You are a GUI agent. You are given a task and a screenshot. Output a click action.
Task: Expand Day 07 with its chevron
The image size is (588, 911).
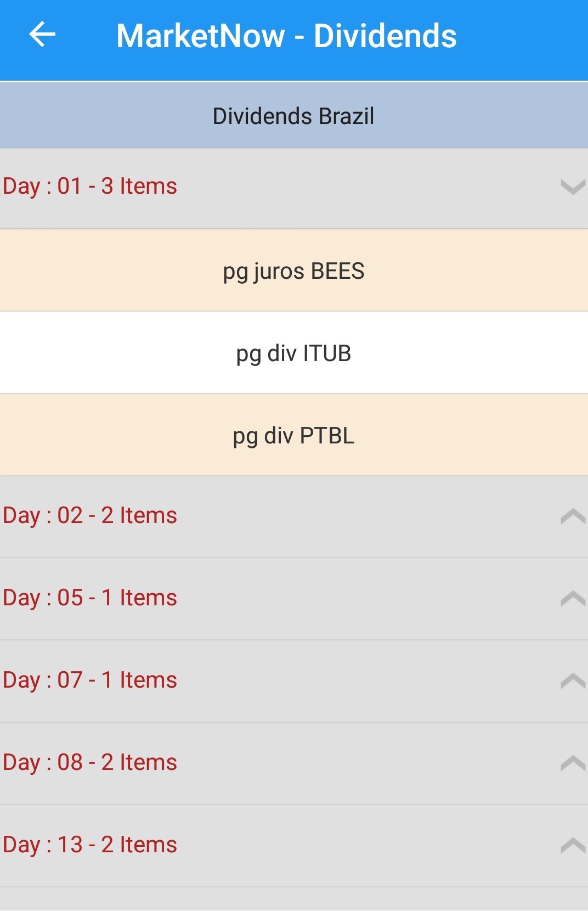click(573, 681)
